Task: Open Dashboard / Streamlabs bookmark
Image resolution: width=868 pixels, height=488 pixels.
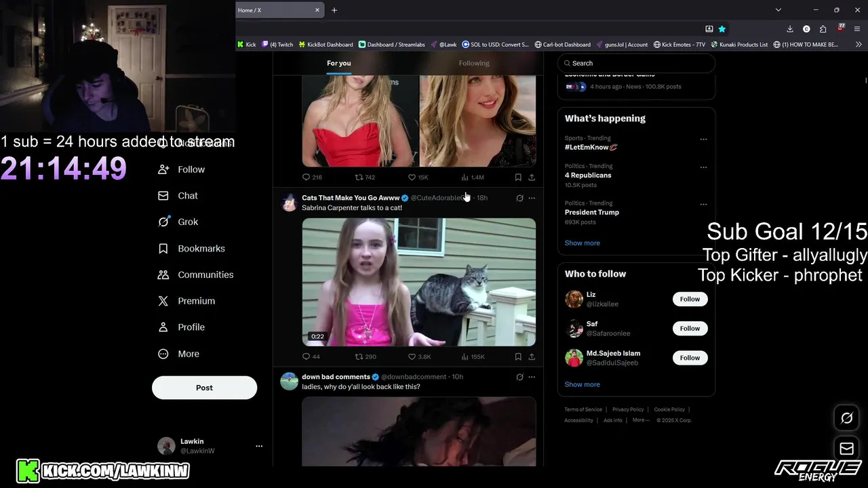Action: point(392,45)
